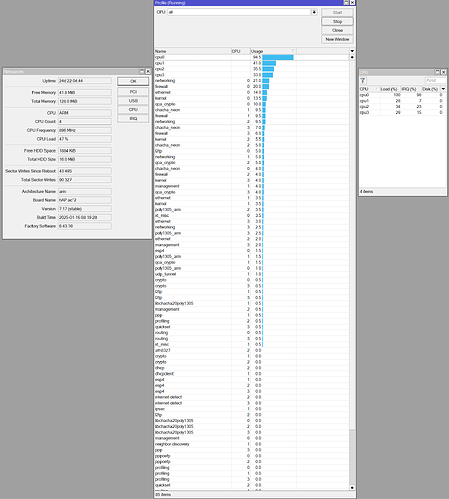Open the CPU window column chooser arrow
This screenshot has height=499, width=449.
pos(443,89)
